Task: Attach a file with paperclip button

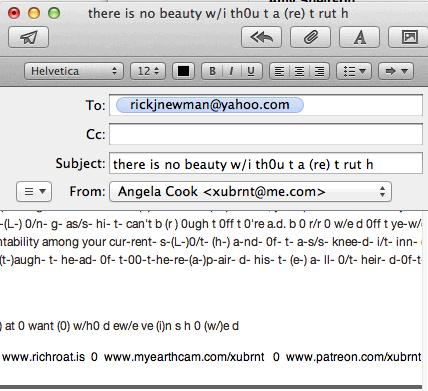Action: coord(310,37)
